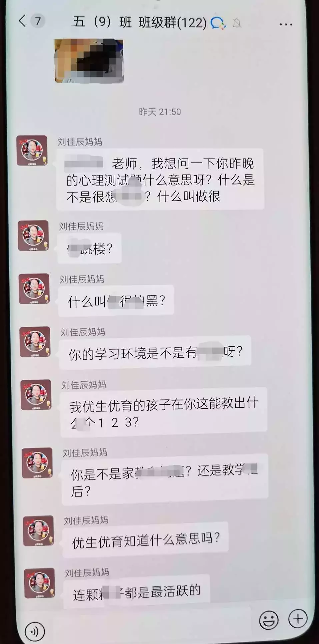
Task: Tap the group title 五(9)班 班级群(122)
Action: coord(140,22)
